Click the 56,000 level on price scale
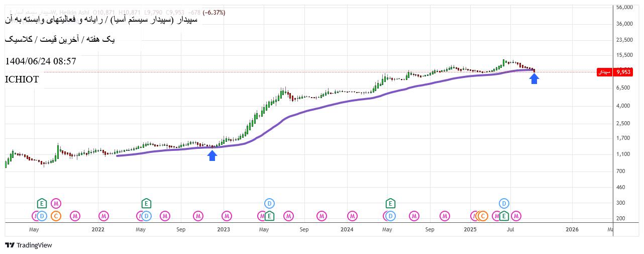644x254 pixels. pyautogui.click(x=623, y=8)
